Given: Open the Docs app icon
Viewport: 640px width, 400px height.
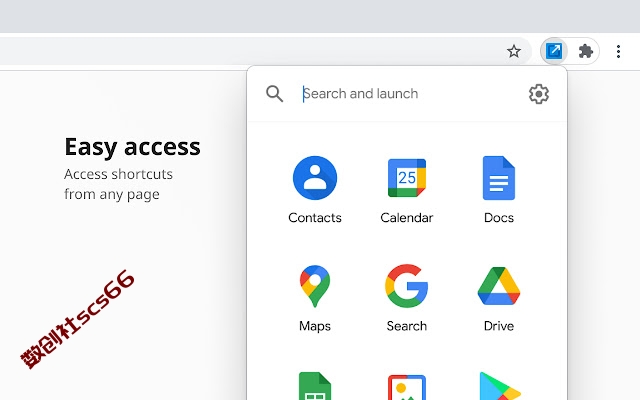Looking at the screenshot, I should point(499,178).
